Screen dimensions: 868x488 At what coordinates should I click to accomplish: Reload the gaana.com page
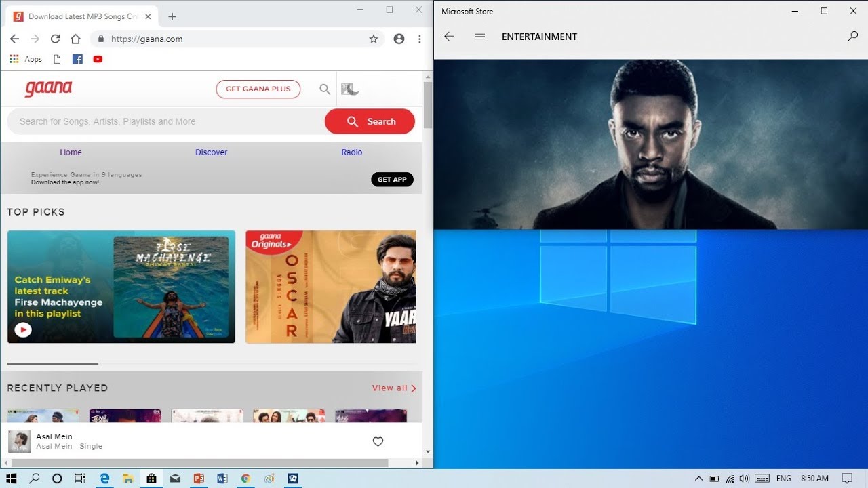(55, 39)
